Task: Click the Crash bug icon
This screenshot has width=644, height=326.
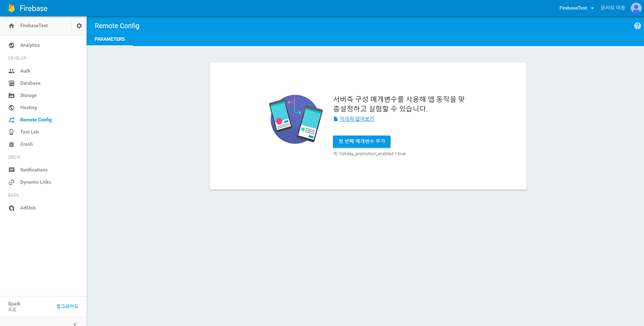Action: [x=12, y=144]
